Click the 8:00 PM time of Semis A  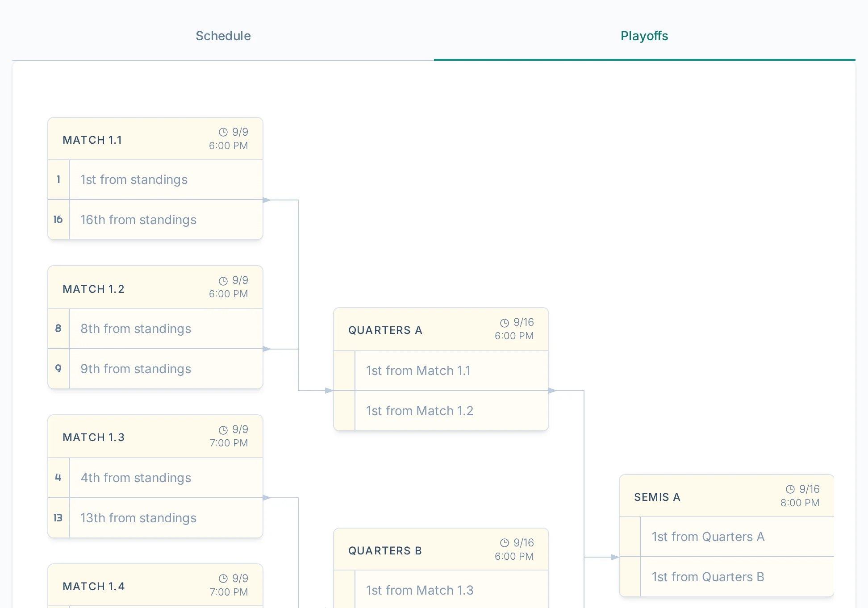(x=800, y=503)
